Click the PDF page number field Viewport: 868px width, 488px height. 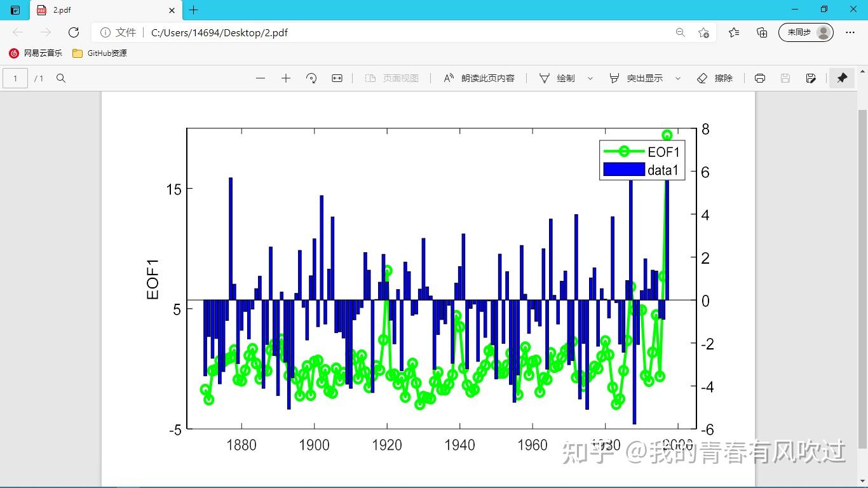click(15, 78)
